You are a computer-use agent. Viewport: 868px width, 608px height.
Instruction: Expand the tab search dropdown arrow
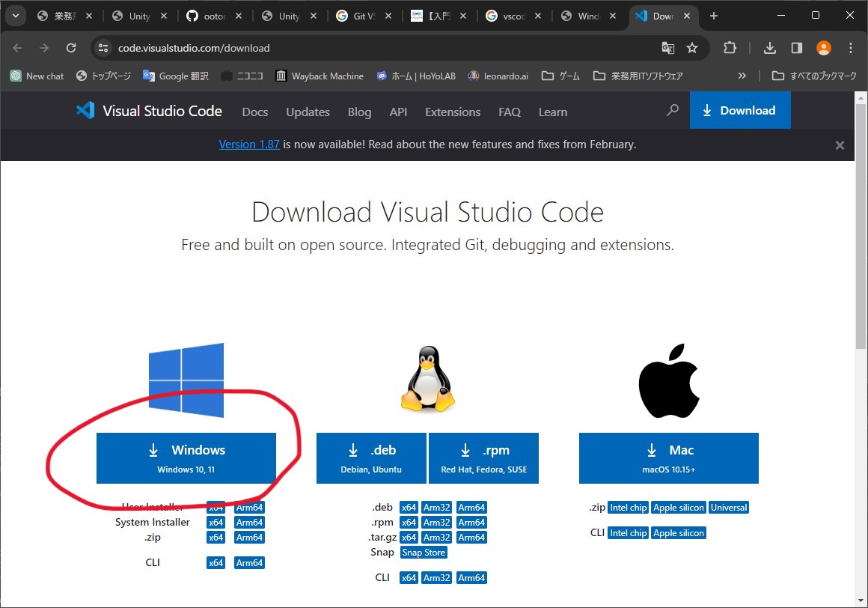click(x=16, y=16)
